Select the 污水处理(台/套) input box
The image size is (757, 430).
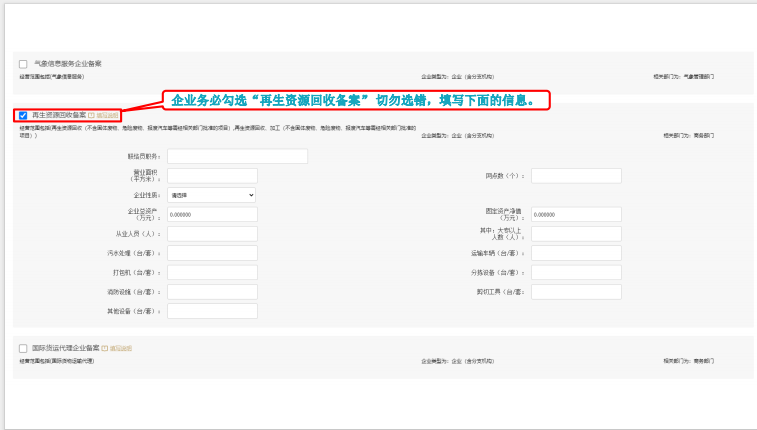(x=211, y=253)
